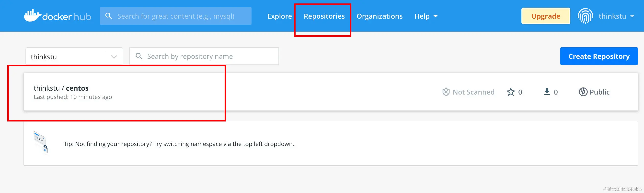Click the fingerprint avatar icon
Screen dimensions: 644x193
click(x=585, y=16)
